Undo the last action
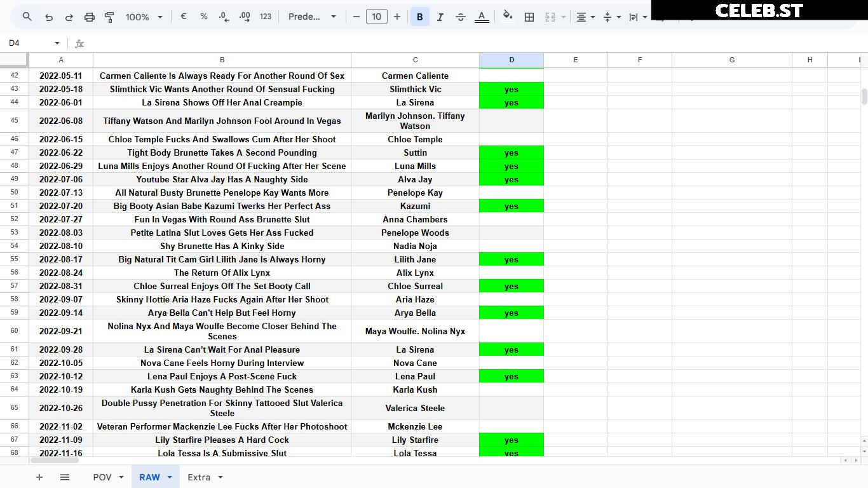 coord(49,17)
